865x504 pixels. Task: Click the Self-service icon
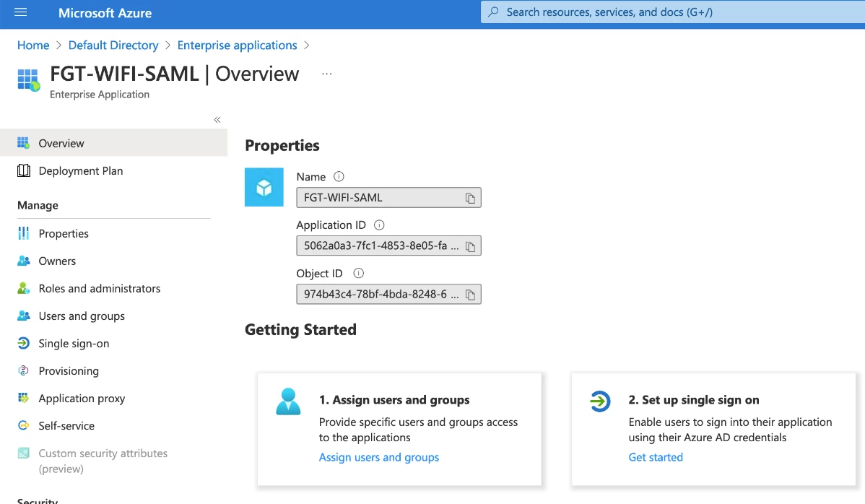[x=23, y=425]
